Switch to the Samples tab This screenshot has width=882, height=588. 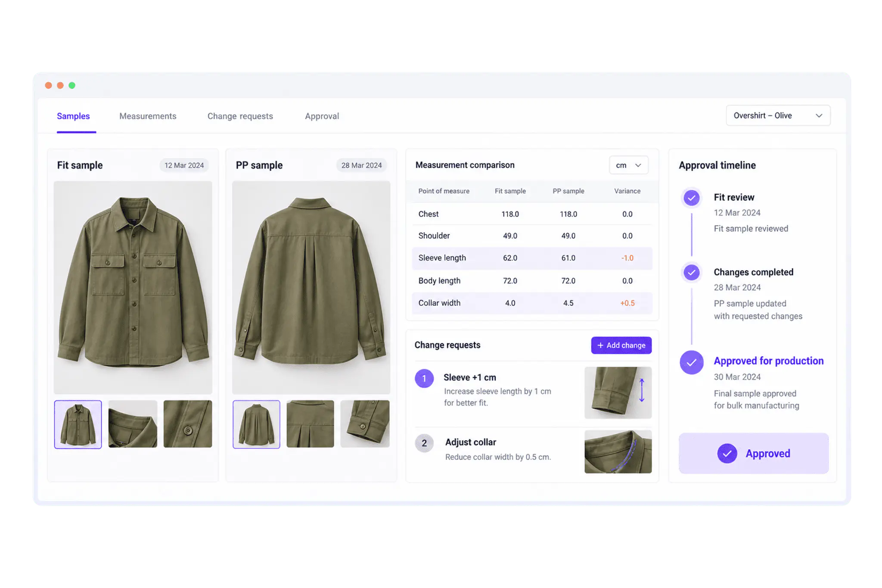73,116
